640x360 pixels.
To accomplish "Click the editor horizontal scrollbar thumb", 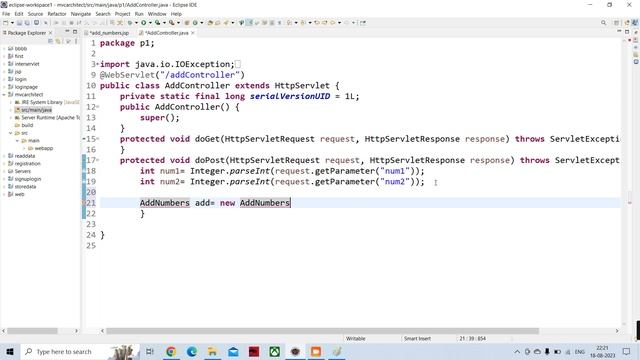I will (322, 331).
